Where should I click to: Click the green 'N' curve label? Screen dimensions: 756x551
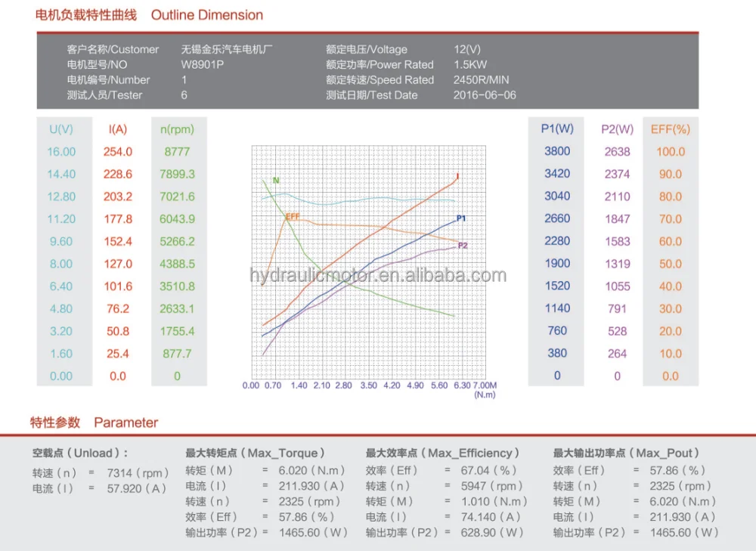click(276, 181)
